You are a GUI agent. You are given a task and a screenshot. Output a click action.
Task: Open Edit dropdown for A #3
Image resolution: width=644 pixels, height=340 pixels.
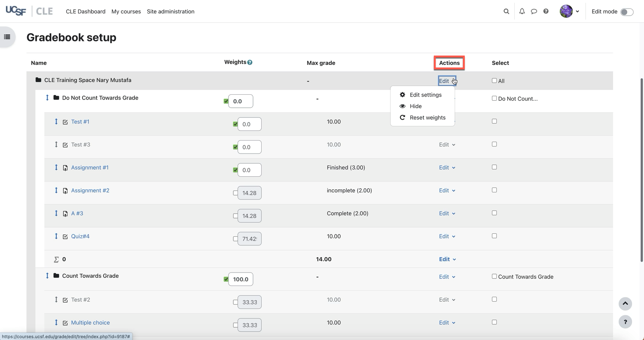tap(447, 213)
